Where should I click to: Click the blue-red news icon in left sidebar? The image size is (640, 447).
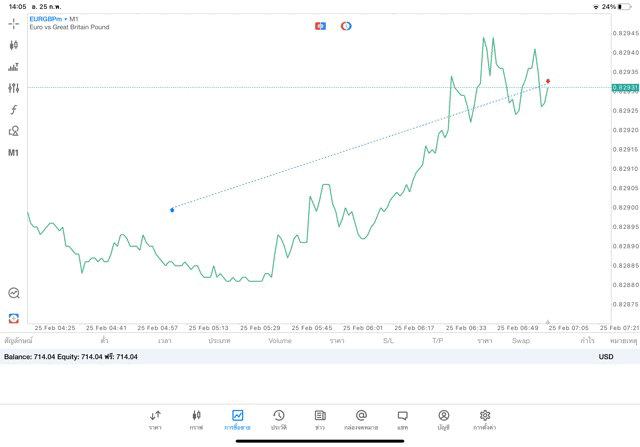[x=13, y=317]
